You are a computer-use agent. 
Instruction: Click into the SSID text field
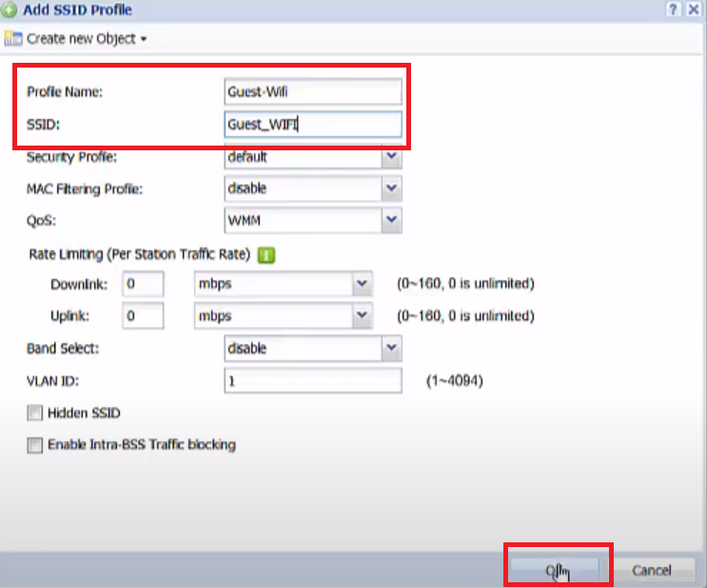pyautogui.click(x=312, y=125)
